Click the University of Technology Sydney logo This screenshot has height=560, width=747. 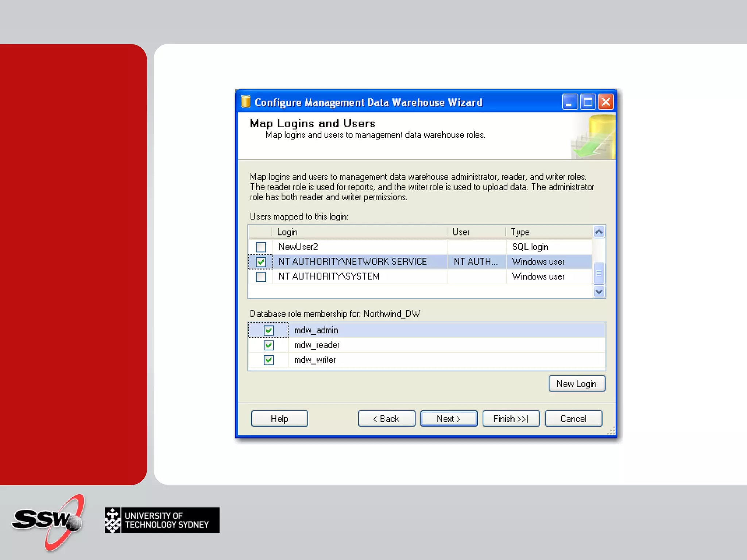[x=162, y=520]
